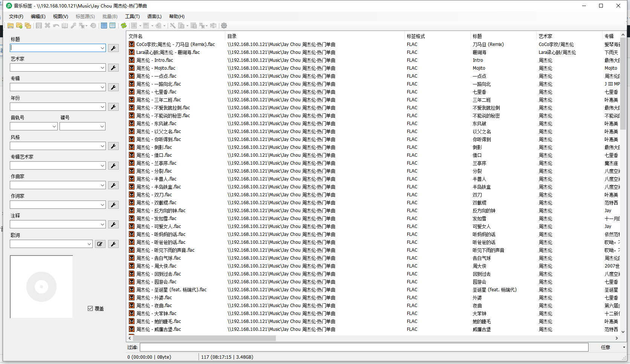
Task: Click the delete X toolbar icon
Action: pyautogui.click(x=47, y=26)
